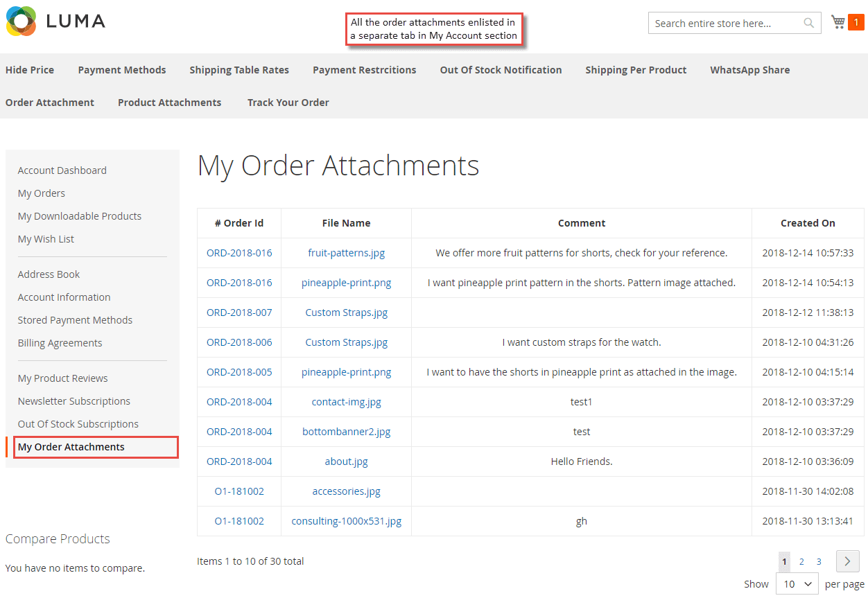The width and height of the screenshot is (868, 598).
Task: Open Address Book link
Action: 49,274
